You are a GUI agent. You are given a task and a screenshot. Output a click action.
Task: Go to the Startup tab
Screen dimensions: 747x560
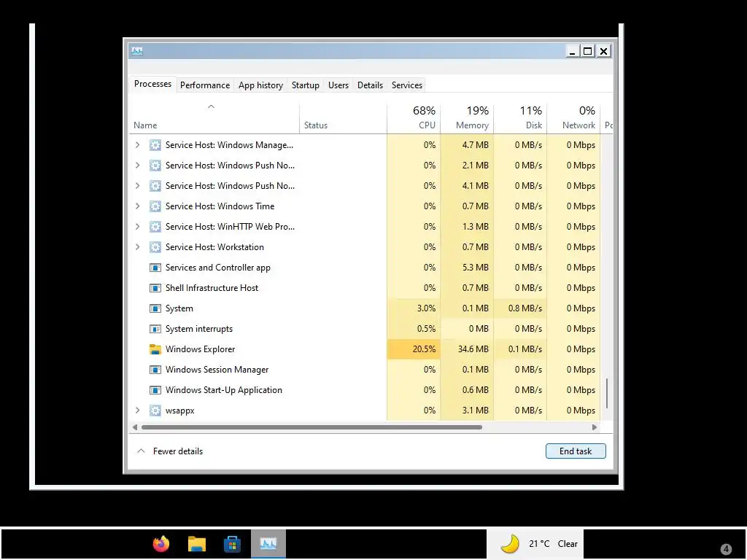pyautogui.click(x=306, y=85)
